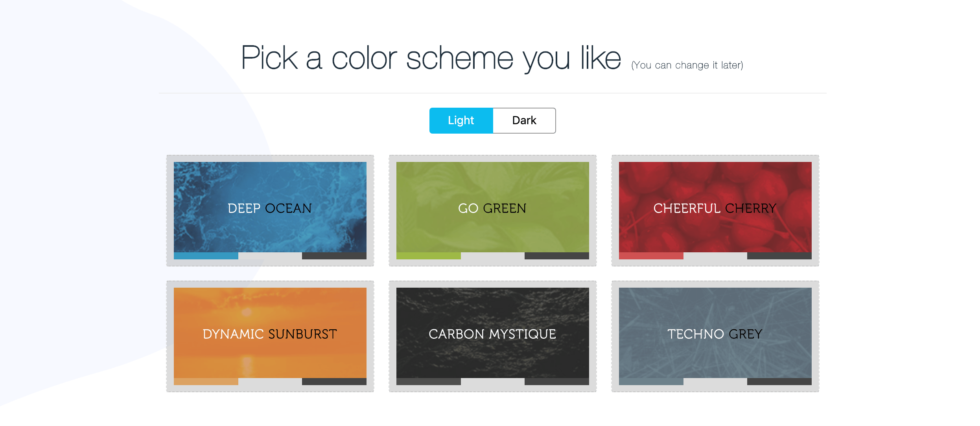The height and width of the screenshot is (426, 980).
Task: Choose the Dynamic Sunburst scheme
Action: tap(270, 333)
